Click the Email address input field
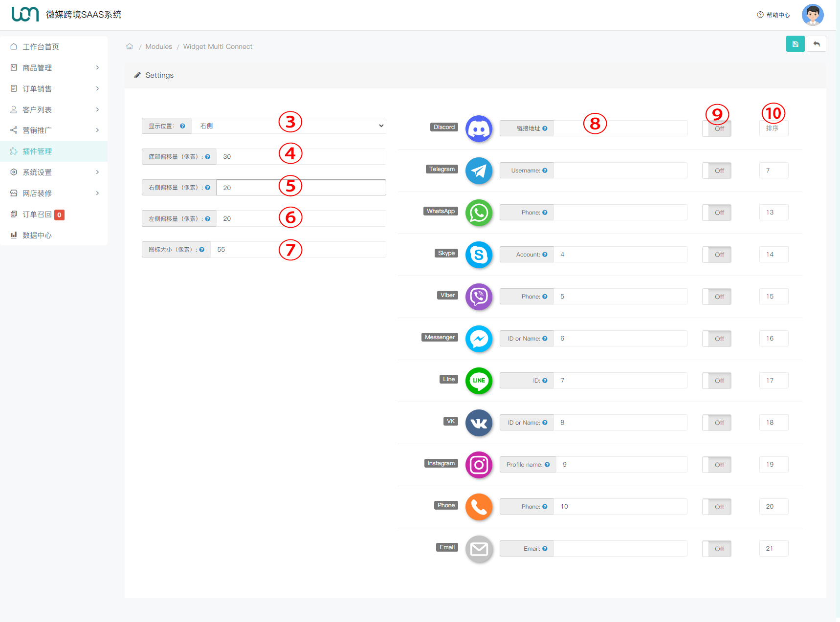The height and width of the screenshot is (622, 840). [620, 549]
